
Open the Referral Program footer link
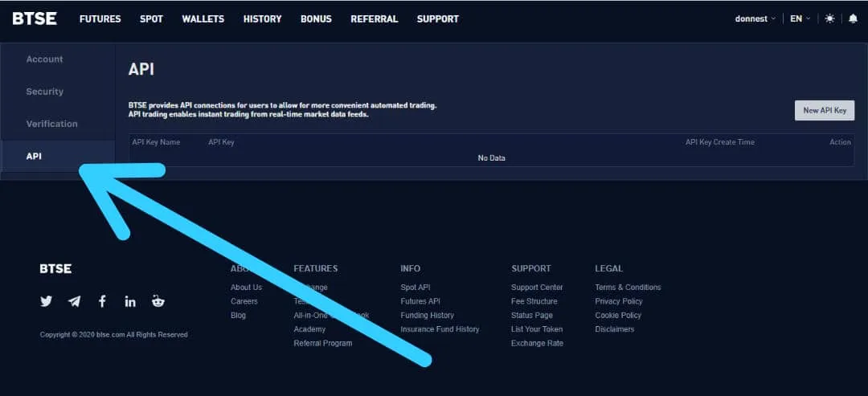(x=323, y=343)
